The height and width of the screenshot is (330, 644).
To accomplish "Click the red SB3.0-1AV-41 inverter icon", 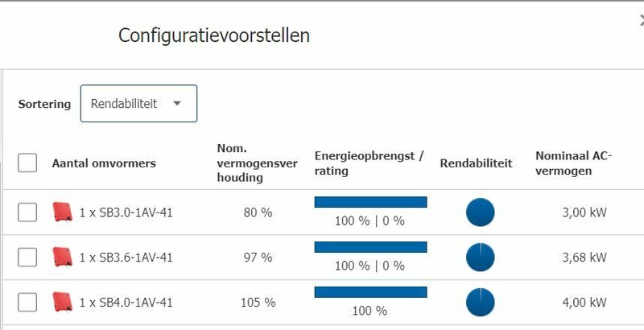I will click(62, 212).
